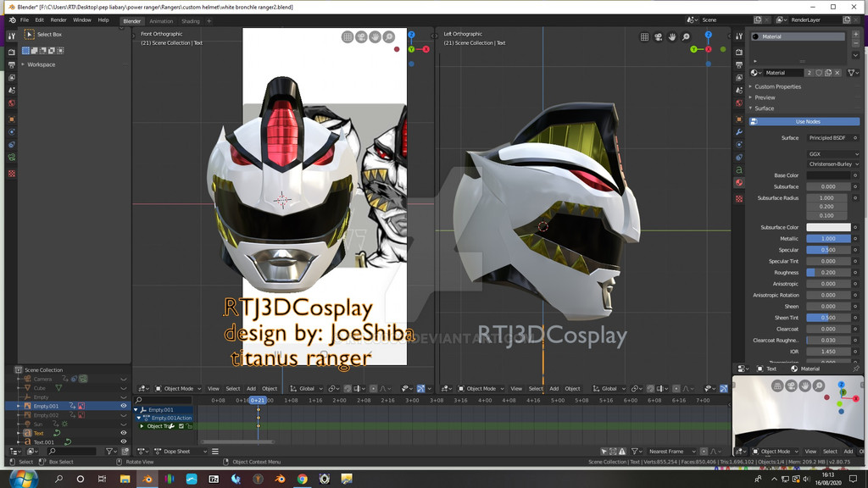This screenshot has height=488, width=868.
Task: Open Global orientation dropdown in front viewport
Action: pyautogui.click(x=306, y=388)
